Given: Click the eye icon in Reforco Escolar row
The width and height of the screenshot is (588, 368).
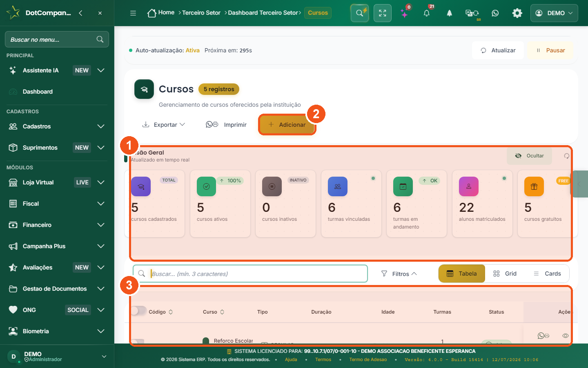Looking at the screenshot, I should tap(566, 336).
